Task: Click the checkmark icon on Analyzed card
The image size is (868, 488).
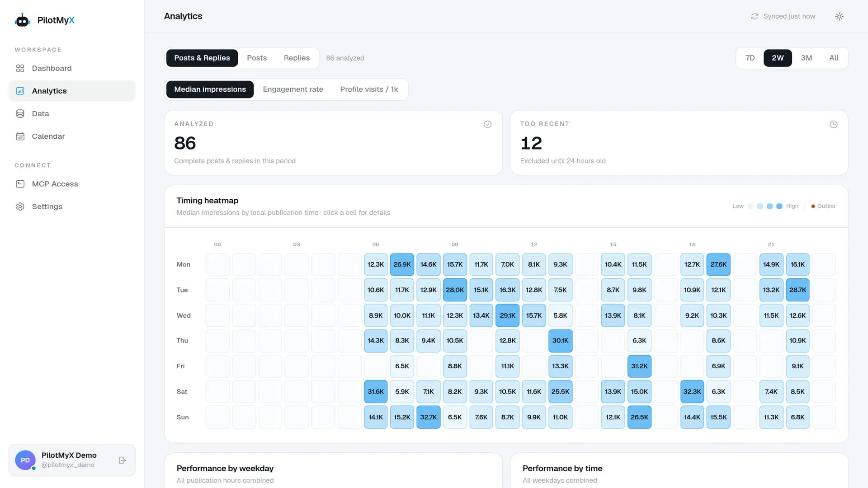Action: pyautogui.click(x=487, y=124)
